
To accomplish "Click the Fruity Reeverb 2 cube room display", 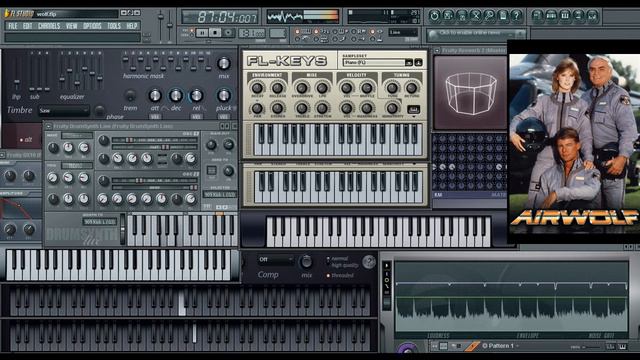I will pyautogui.click(x=471, y=93).
